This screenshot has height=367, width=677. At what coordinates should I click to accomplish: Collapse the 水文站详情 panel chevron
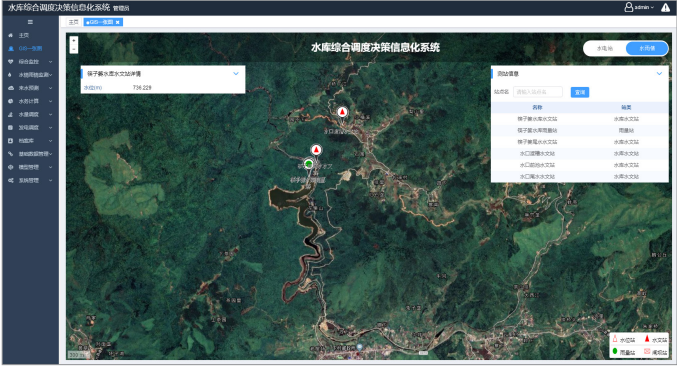click(x=236, y=74)
